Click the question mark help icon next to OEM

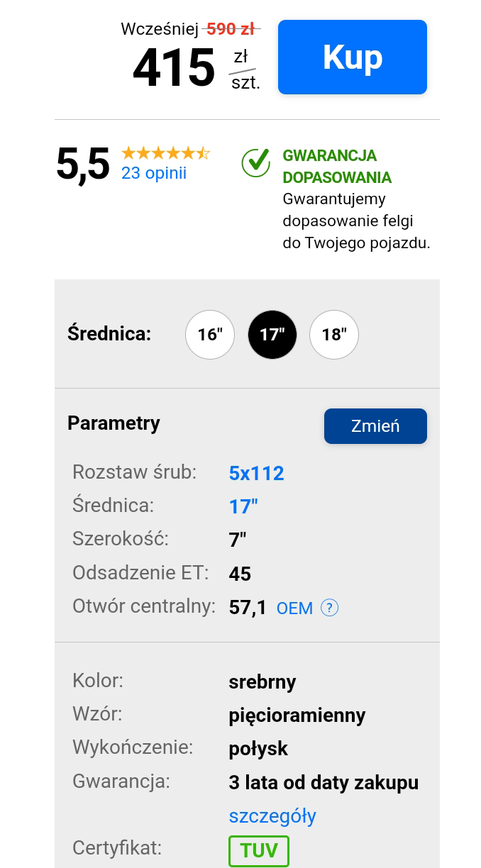click(329, 608)
